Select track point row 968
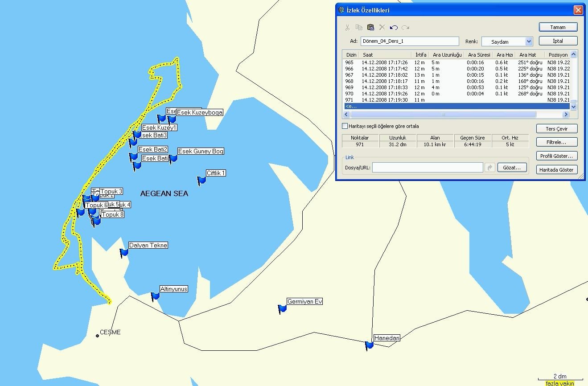The height and width of the screenshot is (386, 588). click(456, 81)
